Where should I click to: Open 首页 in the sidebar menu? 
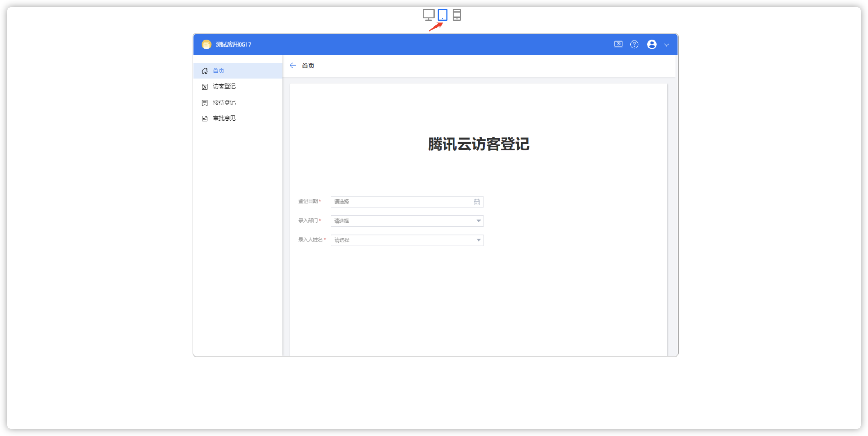click(238, 71)
